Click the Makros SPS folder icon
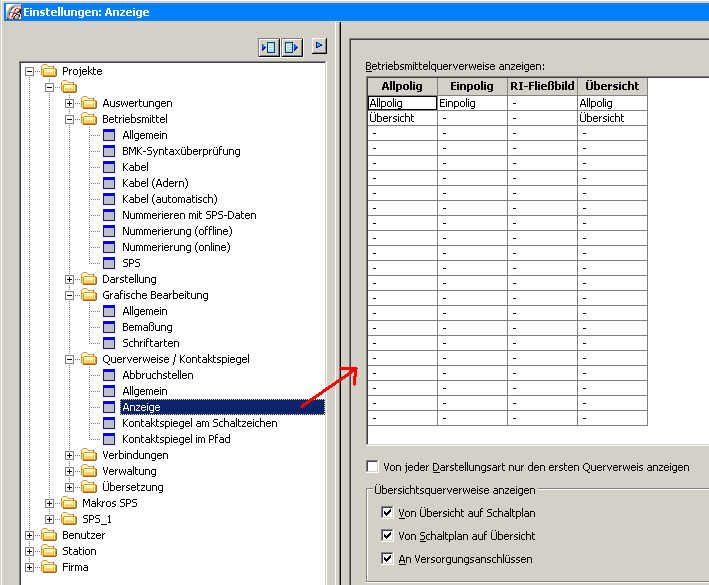 69,503
